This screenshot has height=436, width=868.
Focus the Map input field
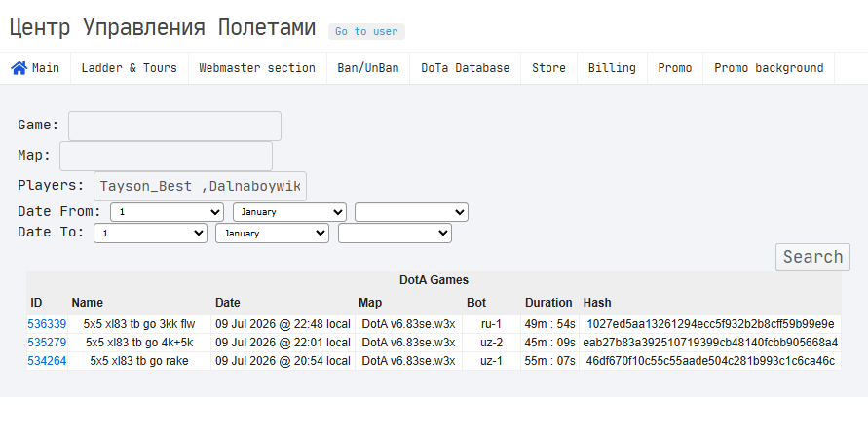click(166, 156)
